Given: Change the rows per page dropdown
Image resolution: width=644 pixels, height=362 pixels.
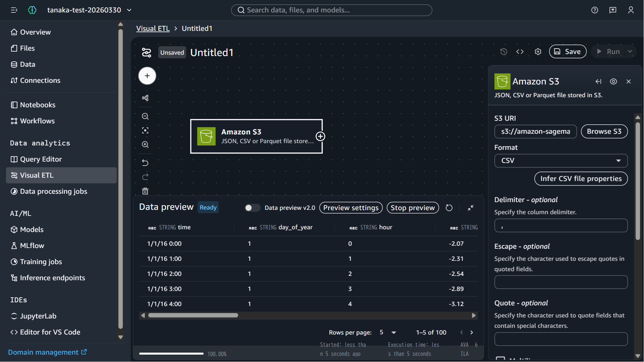Looking at the screenshot, I should click(388, 333).
